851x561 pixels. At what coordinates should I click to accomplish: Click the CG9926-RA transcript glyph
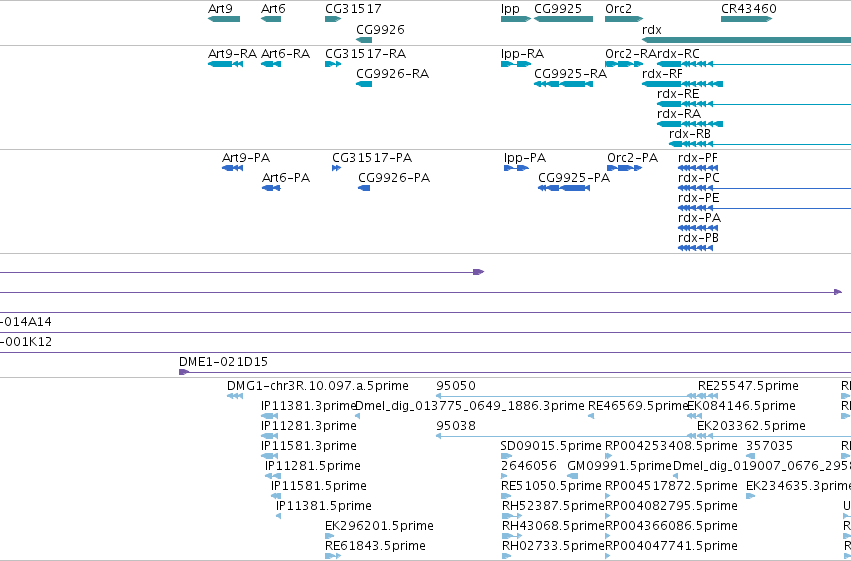click(x=364, y=84)
